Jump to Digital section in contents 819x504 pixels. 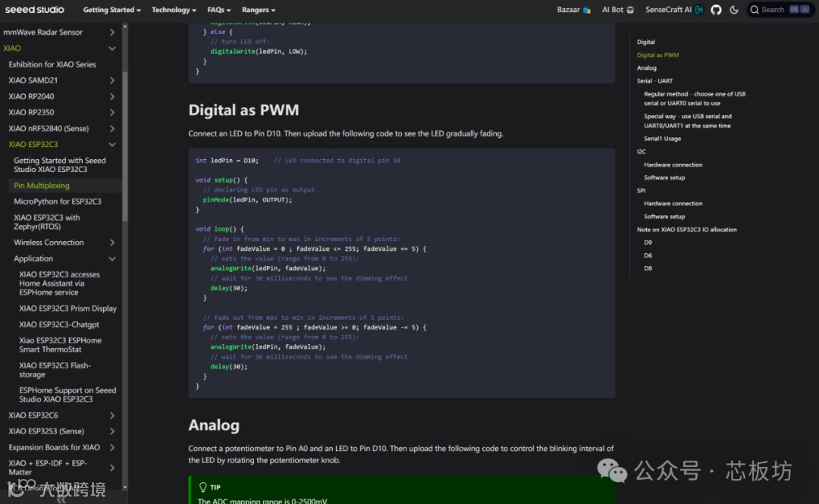point(645,42)
